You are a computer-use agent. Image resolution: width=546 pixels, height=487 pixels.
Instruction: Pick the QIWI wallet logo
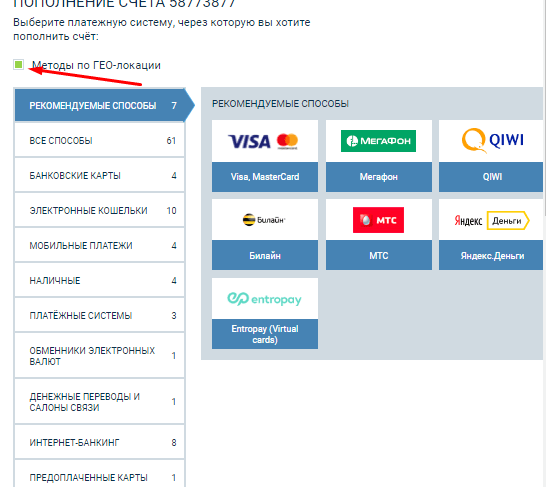tap(492, 140)
